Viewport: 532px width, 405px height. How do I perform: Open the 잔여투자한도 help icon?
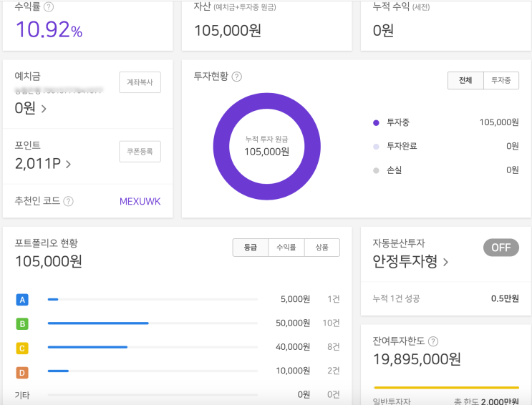pyautogui.click(x=433, y=341)
